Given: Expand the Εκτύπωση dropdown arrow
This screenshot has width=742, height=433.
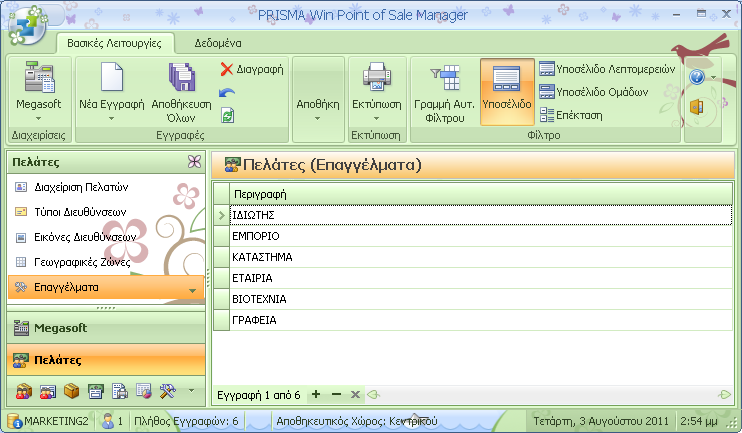Looking at the screenshot, I should coord(376,118).
